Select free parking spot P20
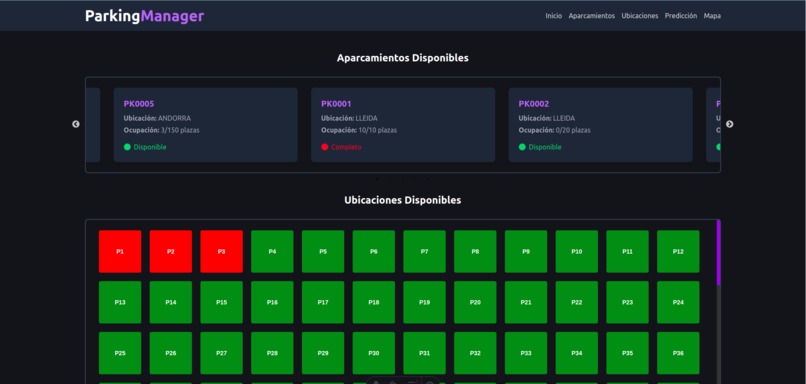Screen dimensions: 806x384 [475, 302]
